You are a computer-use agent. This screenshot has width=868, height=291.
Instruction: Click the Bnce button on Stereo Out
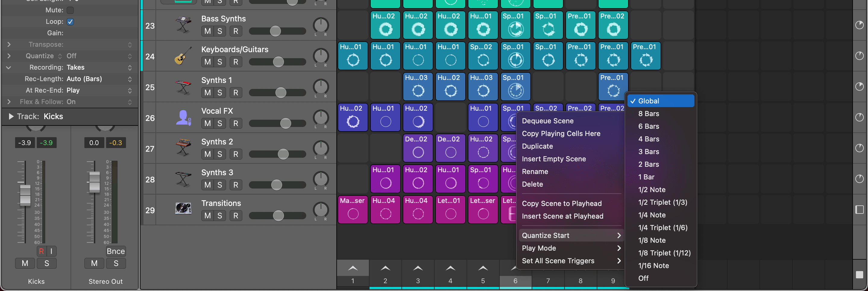tap(115, 251)
